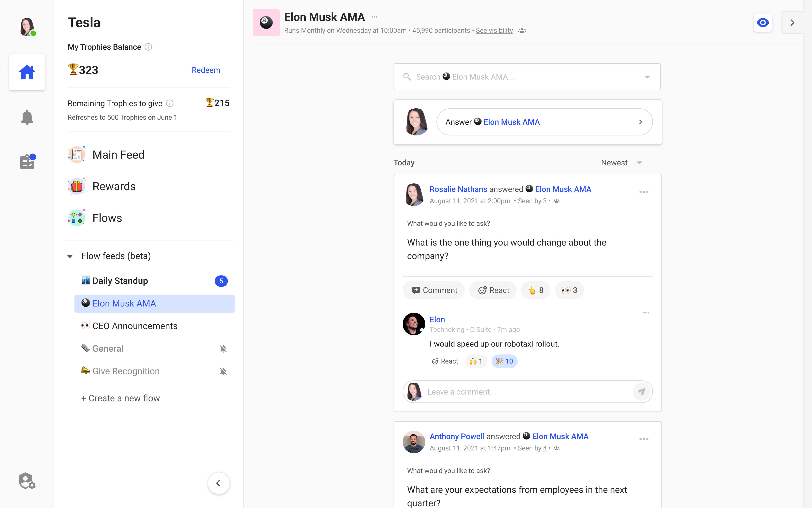Image resolution: width=812 pixels, height=508 pixels.
Task: Click the user profile avatar with green status
Action: pyautogui.click(x=27, y=27)
